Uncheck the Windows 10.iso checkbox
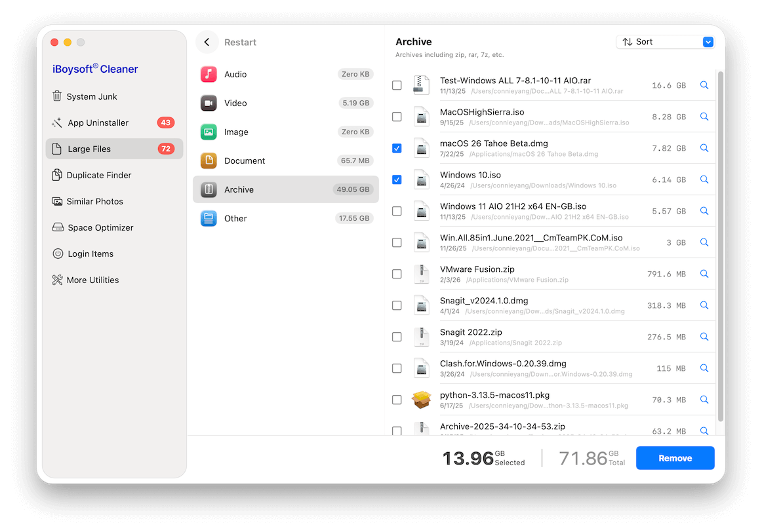Image resolution: width=762 pixels, height=532 pixels. pyautogui.click(x=397, y=180)
